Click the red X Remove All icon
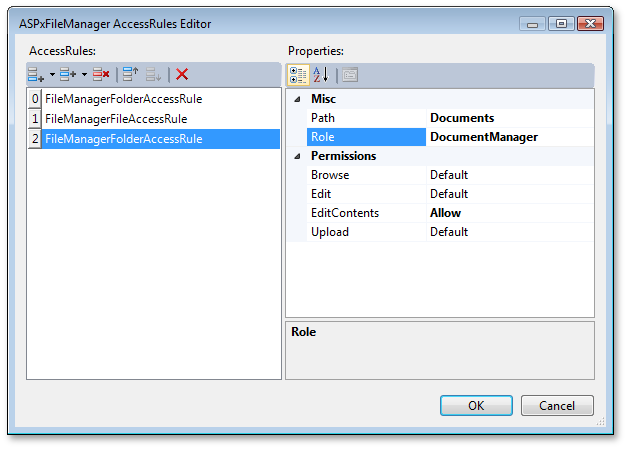This screenshot has width=627, height=449. (x=182, y=74)
